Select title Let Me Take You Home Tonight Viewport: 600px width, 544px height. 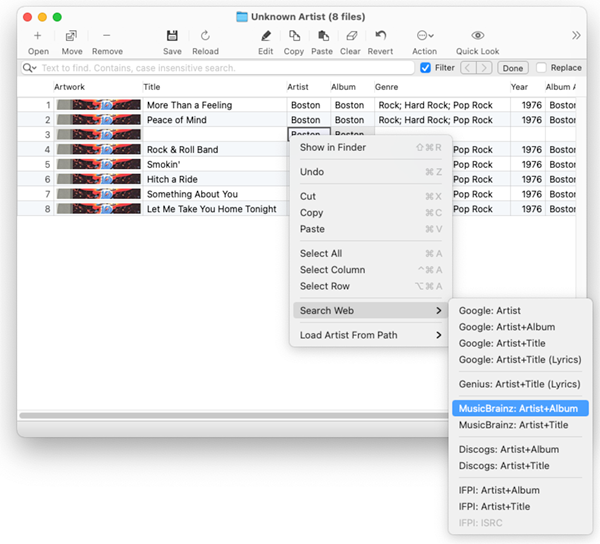(215, 209)
